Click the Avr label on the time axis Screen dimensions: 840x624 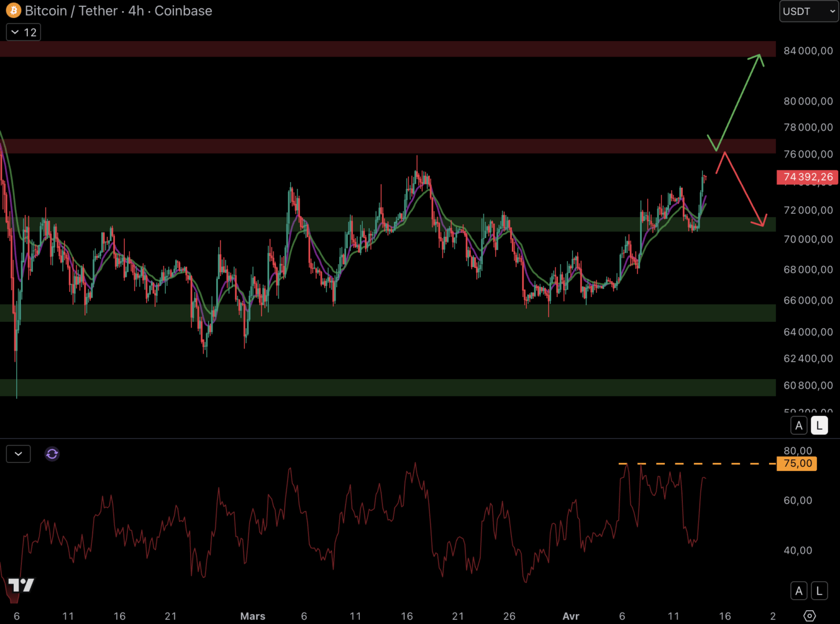point(571,616)
